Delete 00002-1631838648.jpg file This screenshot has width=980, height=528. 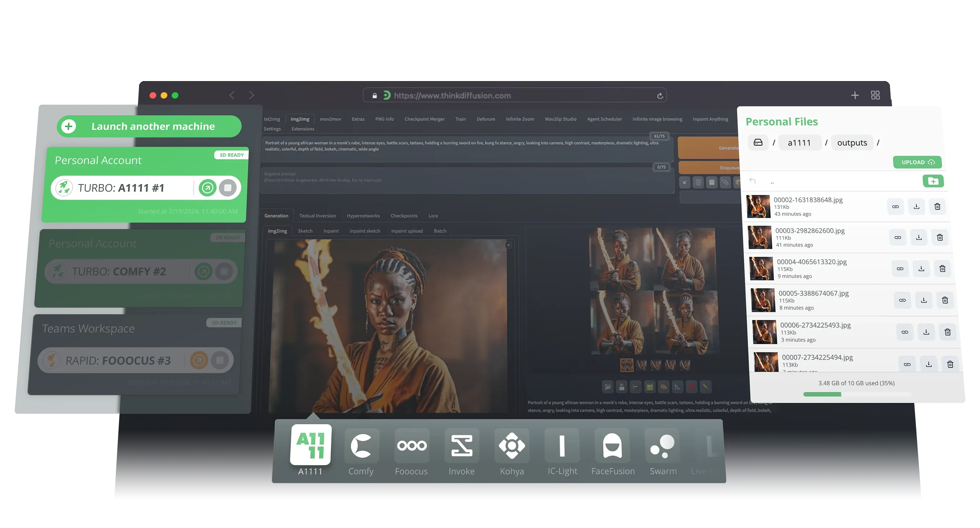click(937, 206)
